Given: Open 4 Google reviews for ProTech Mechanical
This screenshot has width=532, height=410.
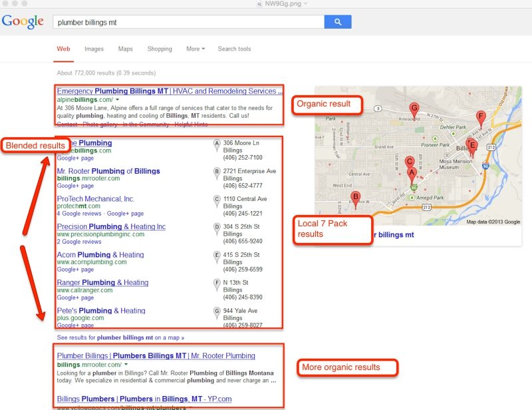Looking at the screenshot, I should pyautogui.click(x=79, y=214).
